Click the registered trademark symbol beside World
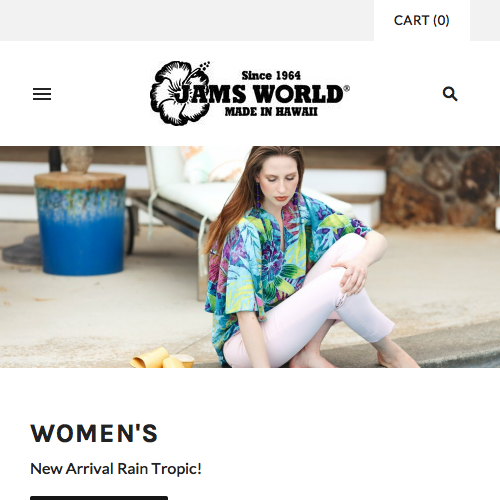500x500 pixels. click(x=347, y=89)
